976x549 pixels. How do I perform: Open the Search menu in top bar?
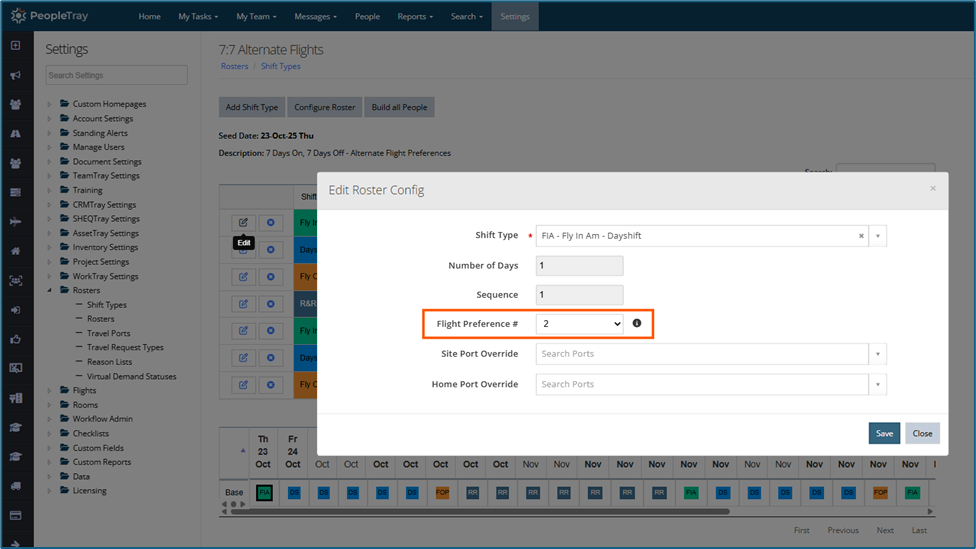coord(467,16)
